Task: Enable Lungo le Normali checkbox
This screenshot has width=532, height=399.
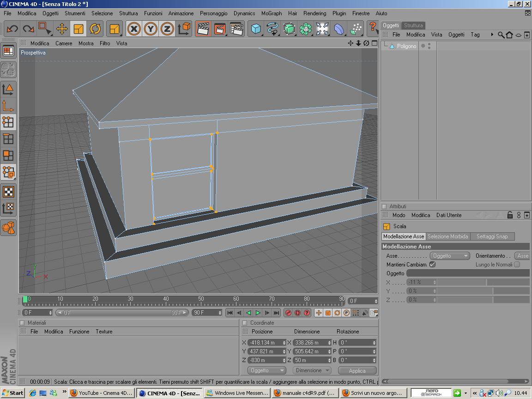Action: [x=517, y=264]
